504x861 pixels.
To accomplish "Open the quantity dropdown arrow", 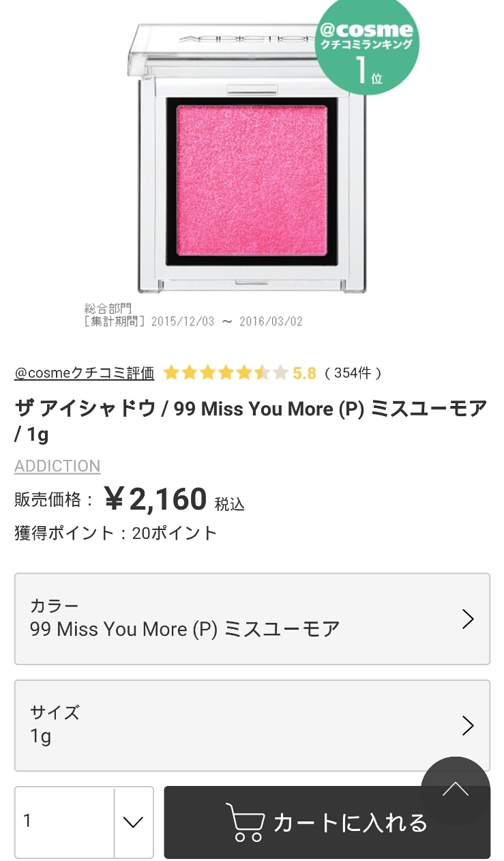I will tap(133, 822).
